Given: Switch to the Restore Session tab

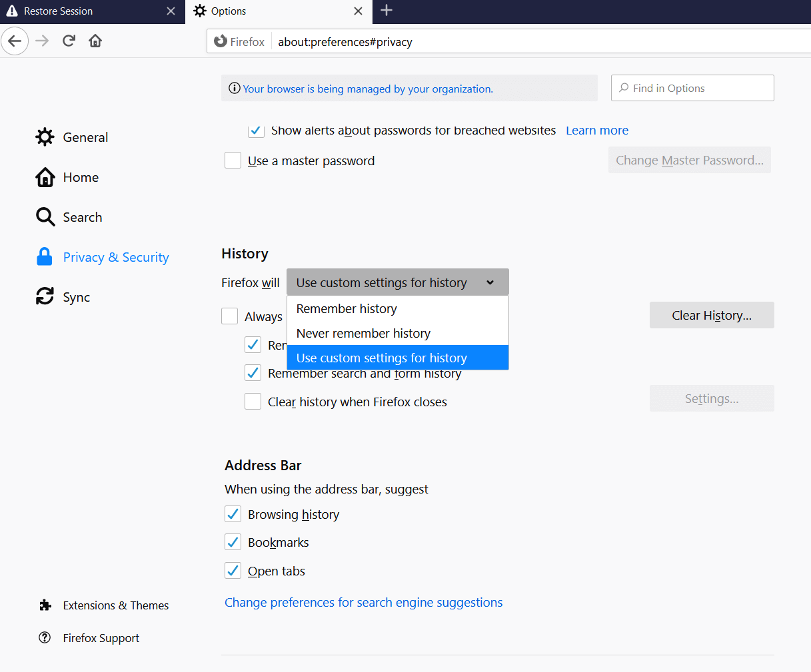Looking at the screenshot, I should (92, 11).
